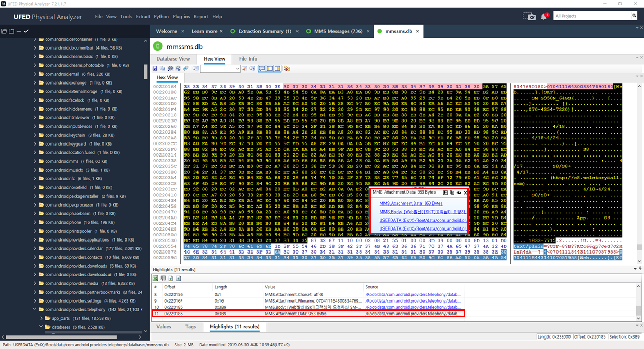Click the first icon in the MMS.Attachment.Data popup title
This screenshot has width=644, height=349.
(x=445, y=192)
